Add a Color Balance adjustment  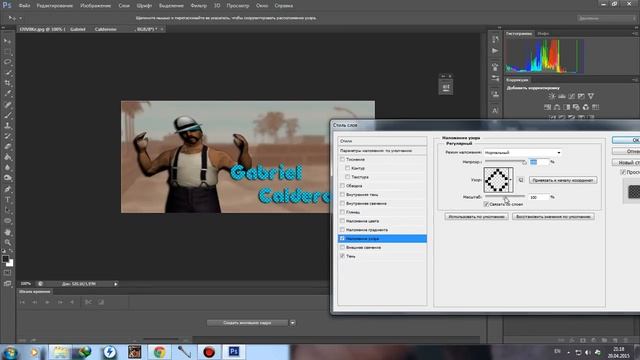coord(557,107)
